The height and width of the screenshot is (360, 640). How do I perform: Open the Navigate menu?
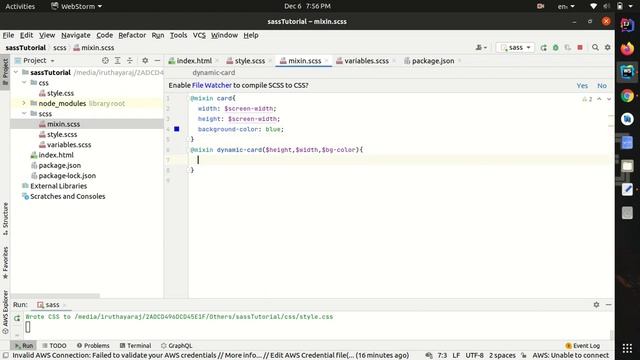[76, 35]
